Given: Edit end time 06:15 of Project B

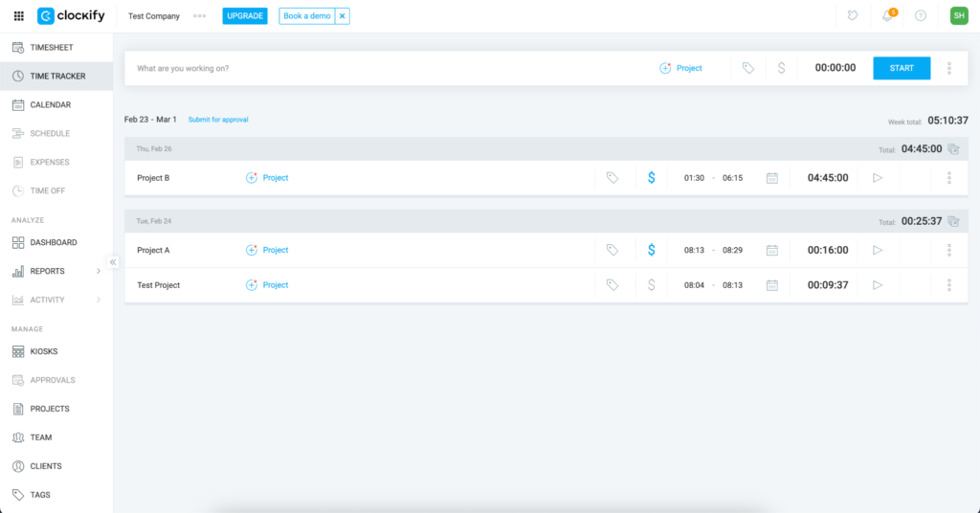Looking at the screenshot, I should coord(732,178).
